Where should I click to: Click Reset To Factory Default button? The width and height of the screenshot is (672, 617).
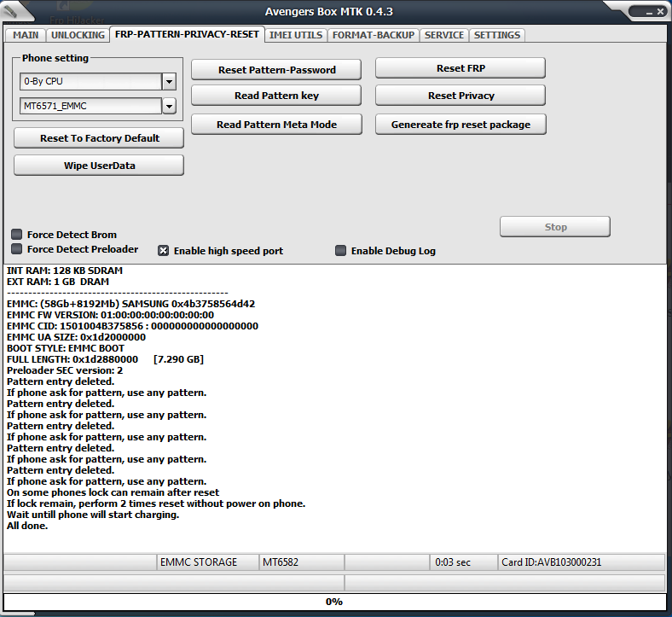point(99,138)
